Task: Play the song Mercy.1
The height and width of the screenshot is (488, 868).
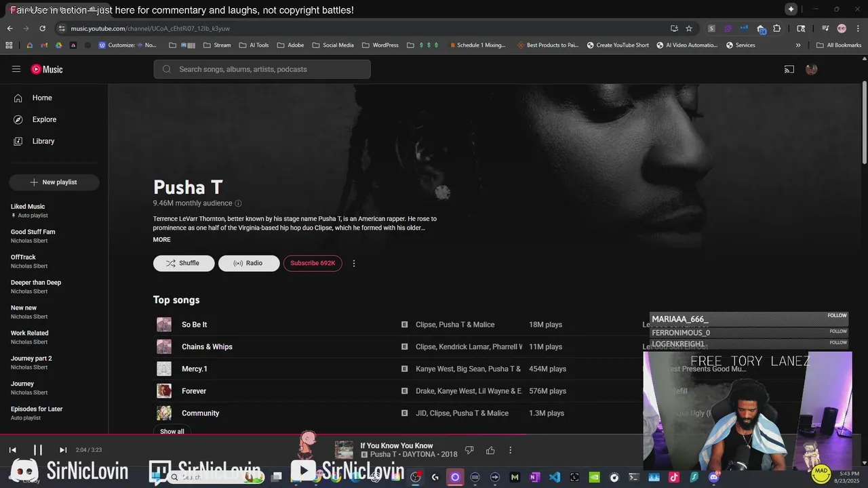Action: click(195, 369)
